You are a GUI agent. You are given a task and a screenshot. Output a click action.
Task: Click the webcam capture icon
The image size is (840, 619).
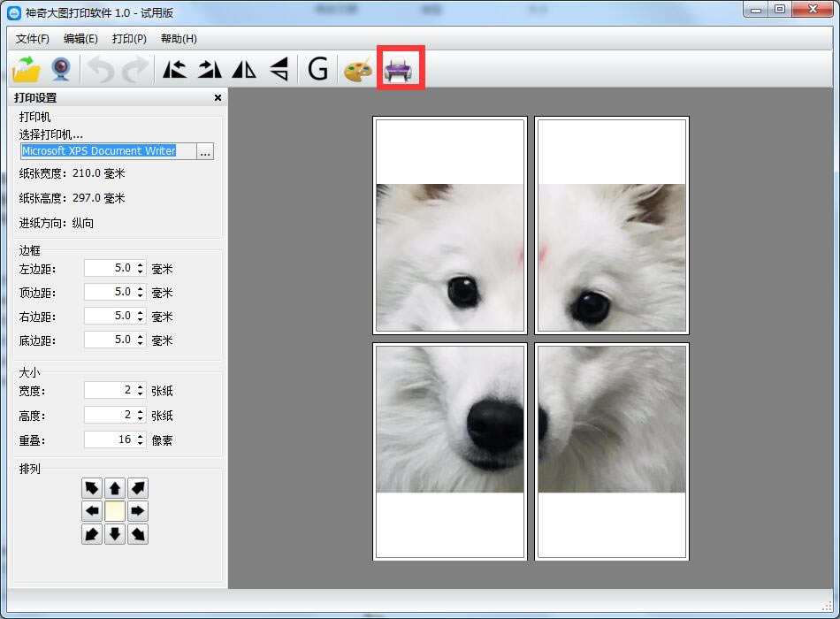click(61, 69)
